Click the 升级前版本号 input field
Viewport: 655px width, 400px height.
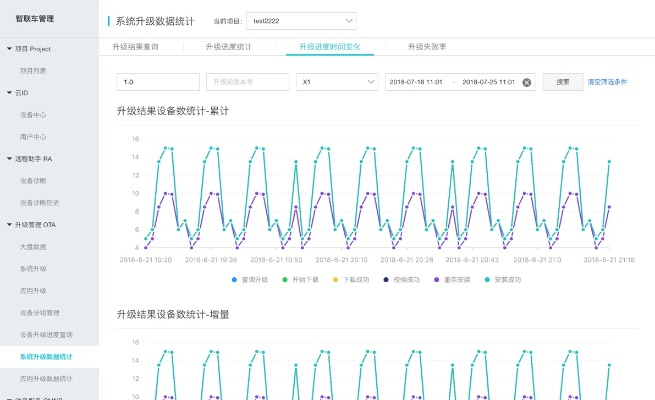(x=247, y=82)
